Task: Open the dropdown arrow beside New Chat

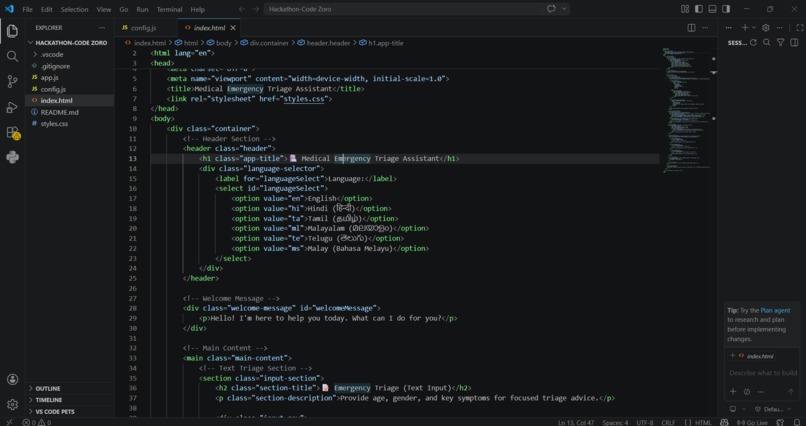Action: coord(754,28)
